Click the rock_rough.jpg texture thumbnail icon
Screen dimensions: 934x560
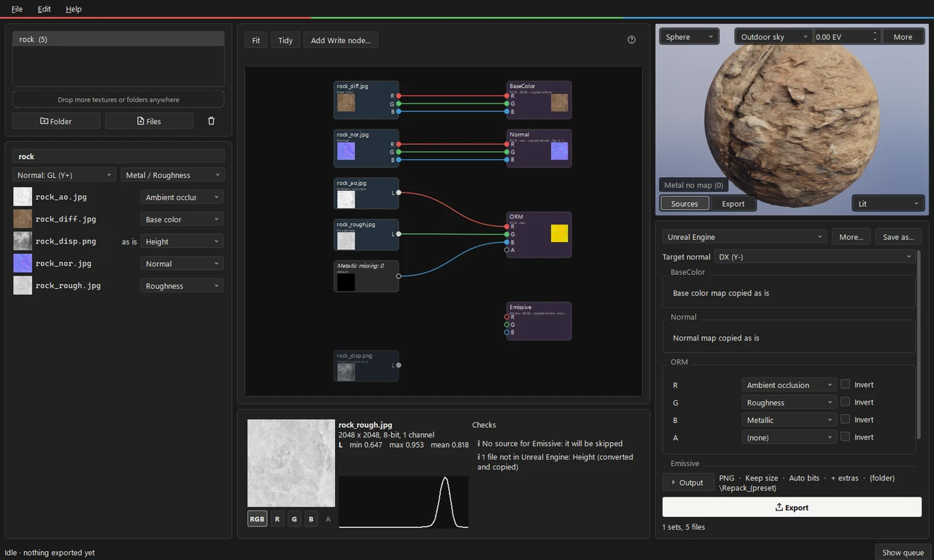coord(23,286)
